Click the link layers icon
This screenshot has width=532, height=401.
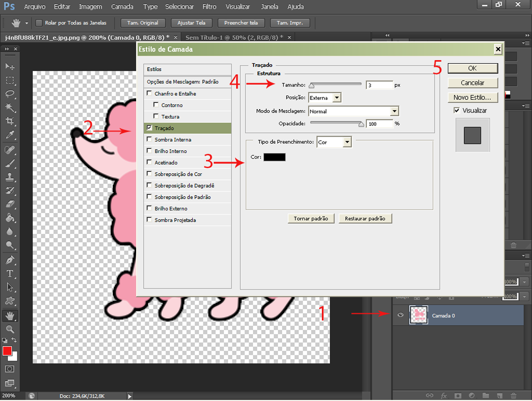[429, 395]
